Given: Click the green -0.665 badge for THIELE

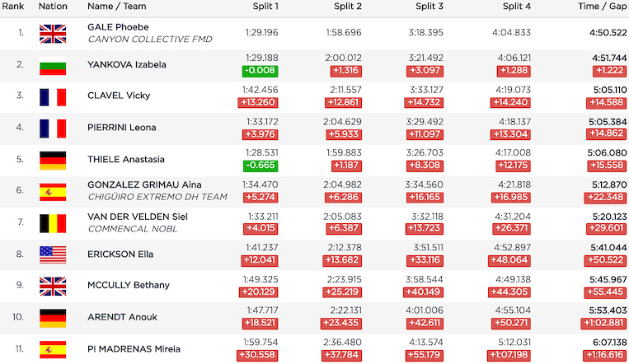Looking at the screenshot, I should click(261, 166).
